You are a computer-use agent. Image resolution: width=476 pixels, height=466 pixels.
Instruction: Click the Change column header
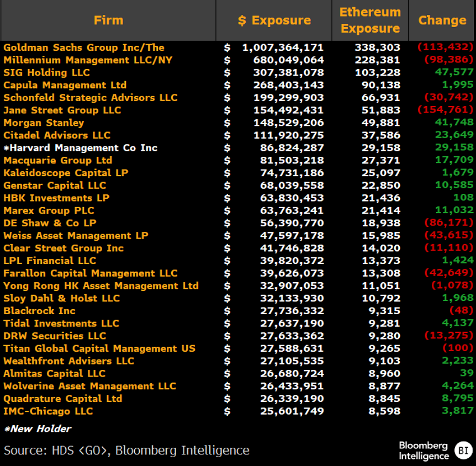(x=442, y=20)
